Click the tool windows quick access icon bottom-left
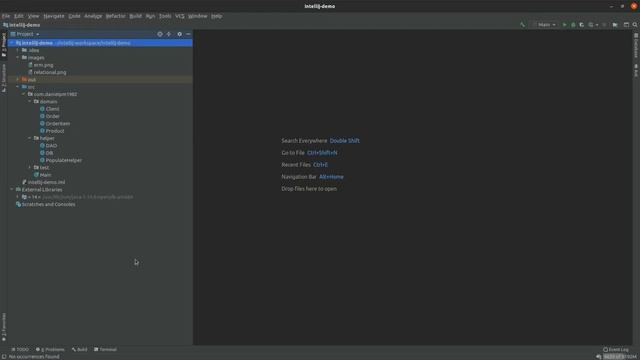 click(x=4, y=357)
